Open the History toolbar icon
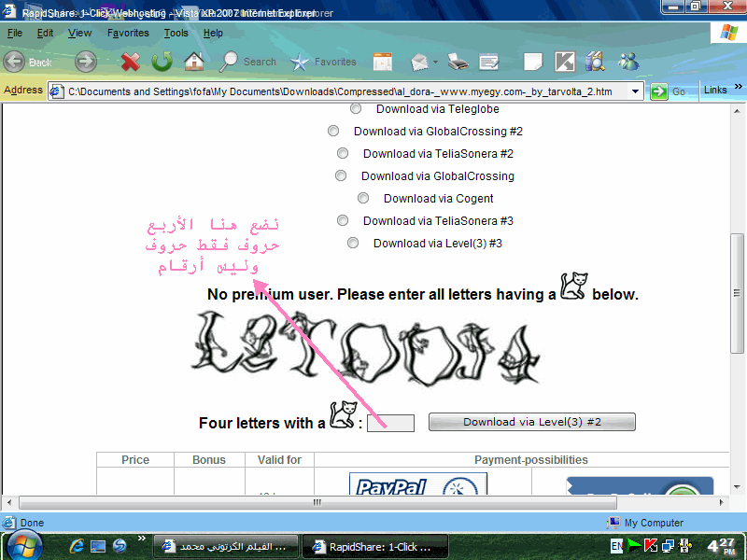Screen dimensions: 747x560 pos(383,62)
